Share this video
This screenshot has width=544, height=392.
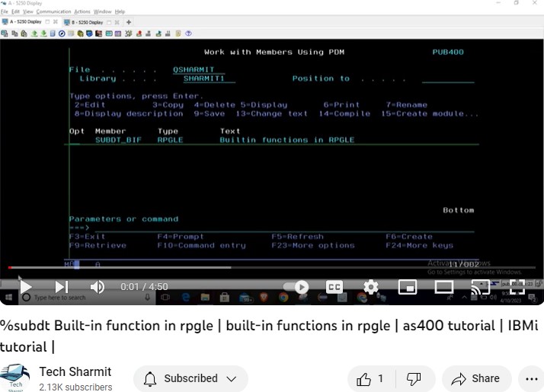476,378
